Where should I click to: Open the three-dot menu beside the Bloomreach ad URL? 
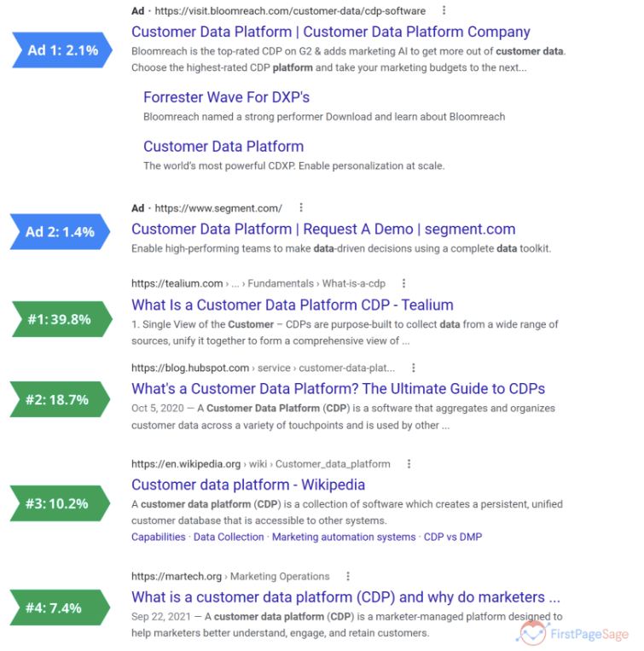[x=444, y=11]
